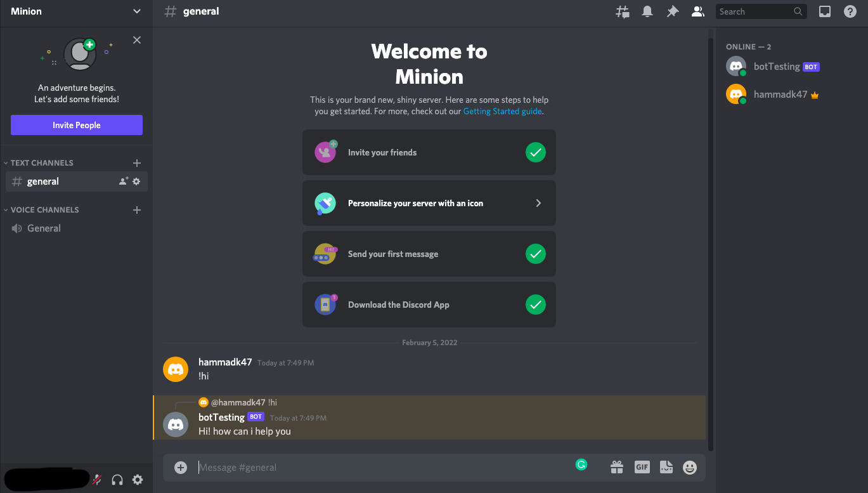Open the inbox icon in the top bar
Screen dimensions: 868x493
[x=826, y=11]
